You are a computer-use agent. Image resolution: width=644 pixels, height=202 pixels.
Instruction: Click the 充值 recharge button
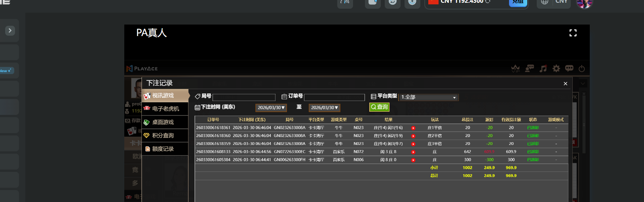[518, 2]
